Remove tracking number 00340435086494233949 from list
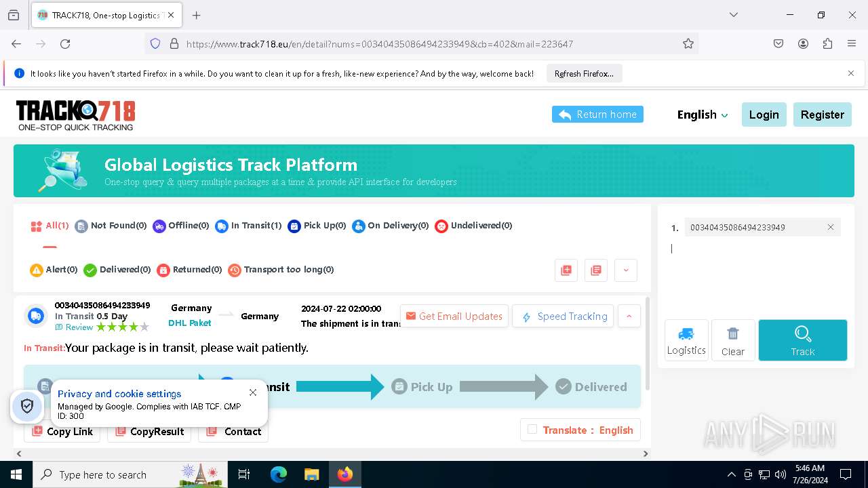This screenshot has height=488, width=868. 830,227
